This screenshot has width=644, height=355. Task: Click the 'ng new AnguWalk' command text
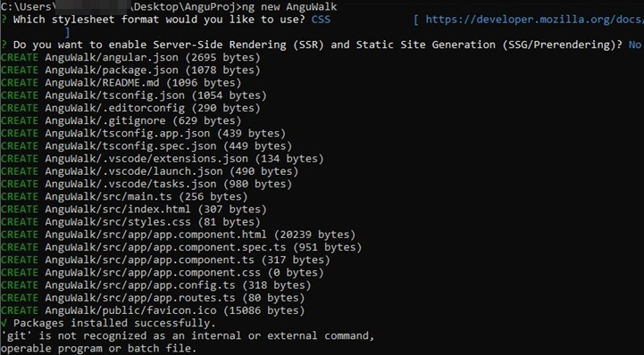coord(289,7)
